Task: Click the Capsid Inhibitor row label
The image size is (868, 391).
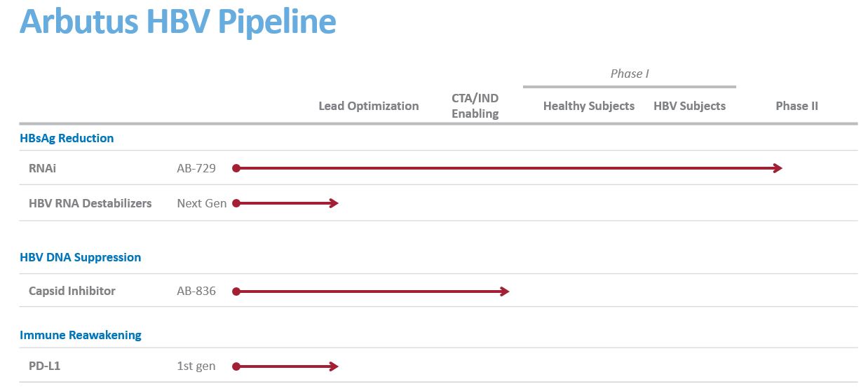Action: [x=72, y=291]
